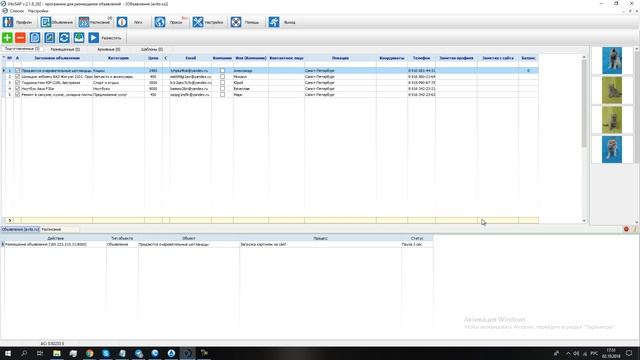The width and height of the screenshot is (640, 360).
Task: Toggle the active checkbox for the Ноутбук Asus row
Action: pyautogui.click(x=17, y=89)
